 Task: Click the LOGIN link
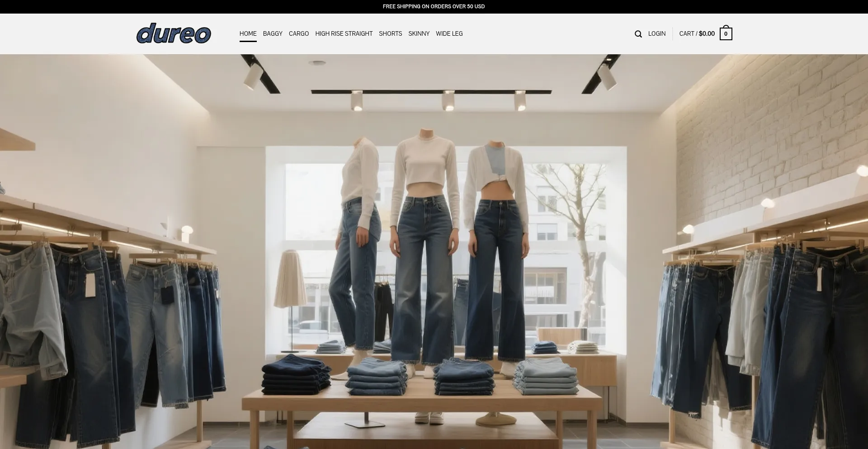[656, 33]
